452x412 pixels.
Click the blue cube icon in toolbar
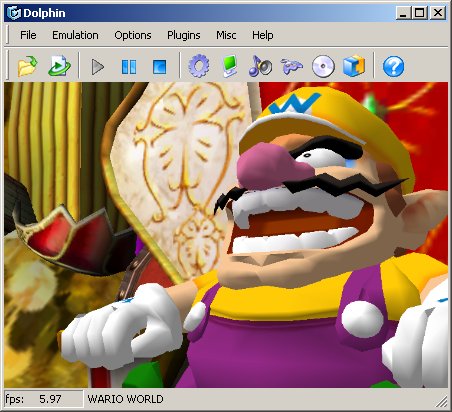tap(354, 66)
